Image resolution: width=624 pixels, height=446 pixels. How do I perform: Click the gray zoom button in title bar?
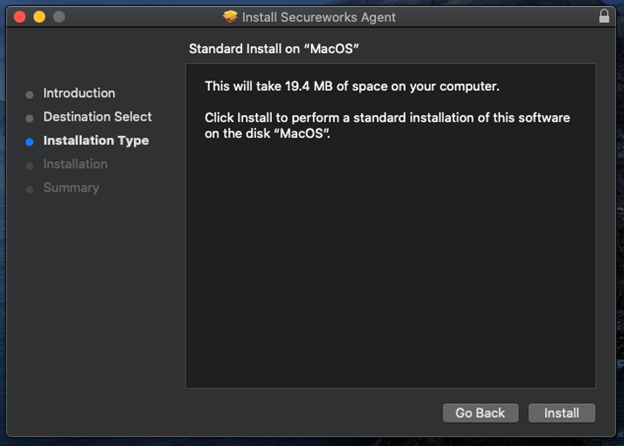(59, 17)
